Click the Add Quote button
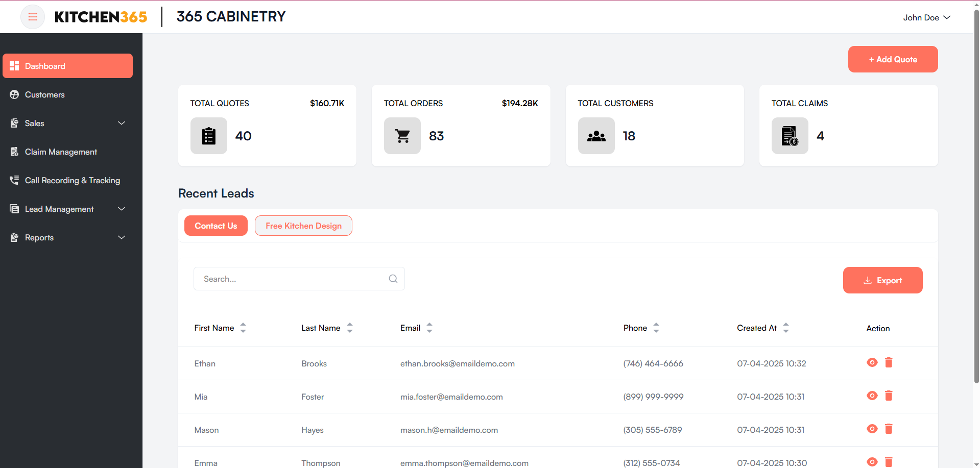The image size is (980, 468). (x=893, y=59)
